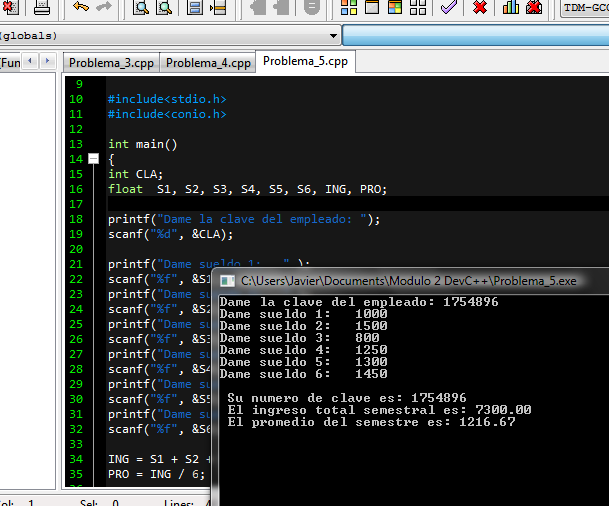Delete profiling information icon
609x506 pixels.
[x=534, y=7]
